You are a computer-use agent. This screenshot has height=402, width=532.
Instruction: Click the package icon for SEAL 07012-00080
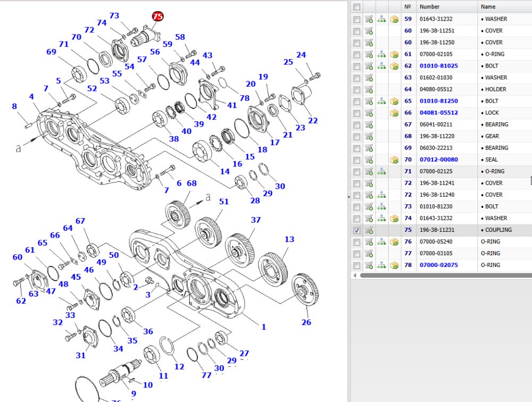394,160
